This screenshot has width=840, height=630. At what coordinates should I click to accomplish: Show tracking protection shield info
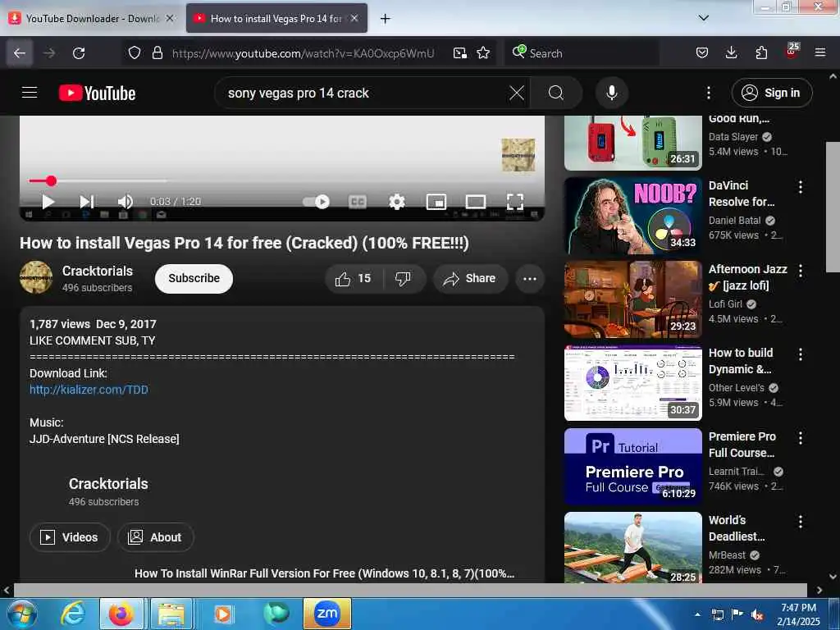click(x=135, y=52)
